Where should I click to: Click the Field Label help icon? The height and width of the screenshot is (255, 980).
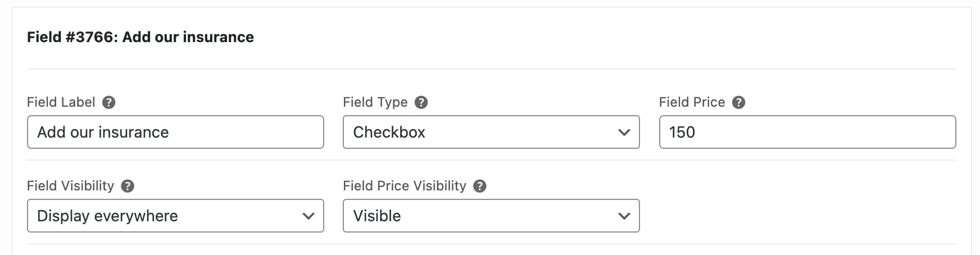[109, 102]
